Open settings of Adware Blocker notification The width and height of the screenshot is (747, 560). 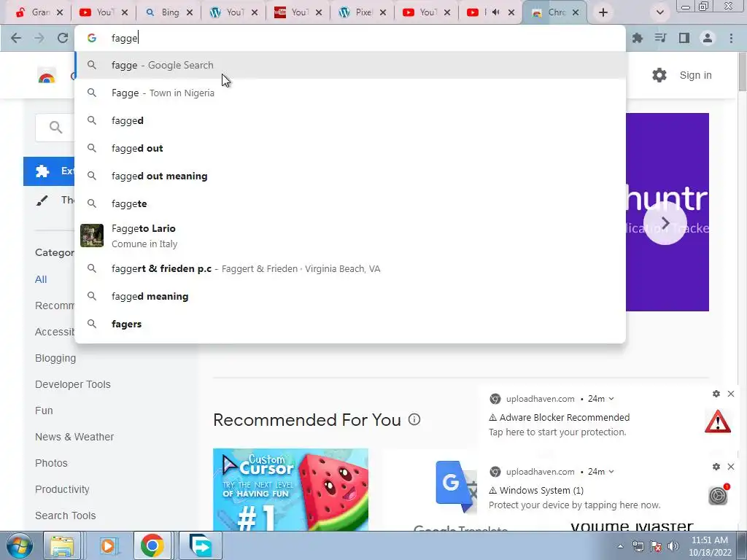[716, 394]
